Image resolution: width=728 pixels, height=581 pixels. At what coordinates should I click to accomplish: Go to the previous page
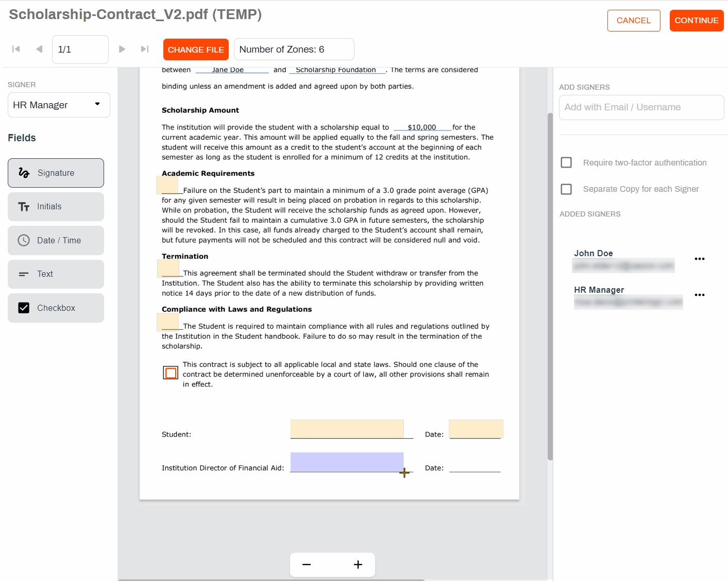39,49
